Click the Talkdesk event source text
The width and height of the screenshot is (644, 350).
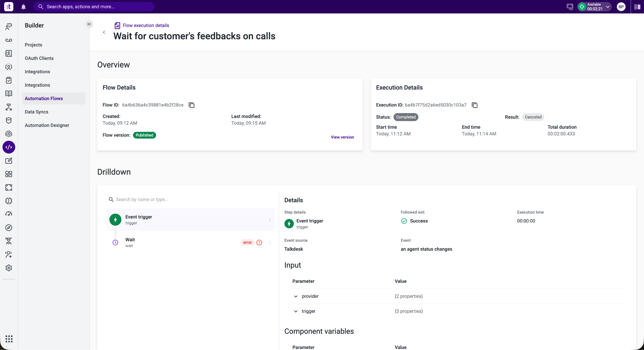click(294, 249)
